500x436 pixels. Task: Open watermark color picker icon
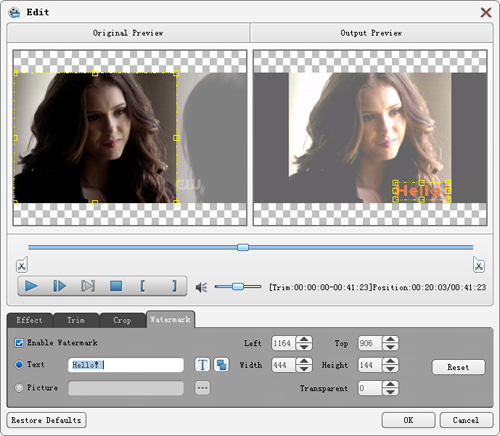[x=221, y=365]
